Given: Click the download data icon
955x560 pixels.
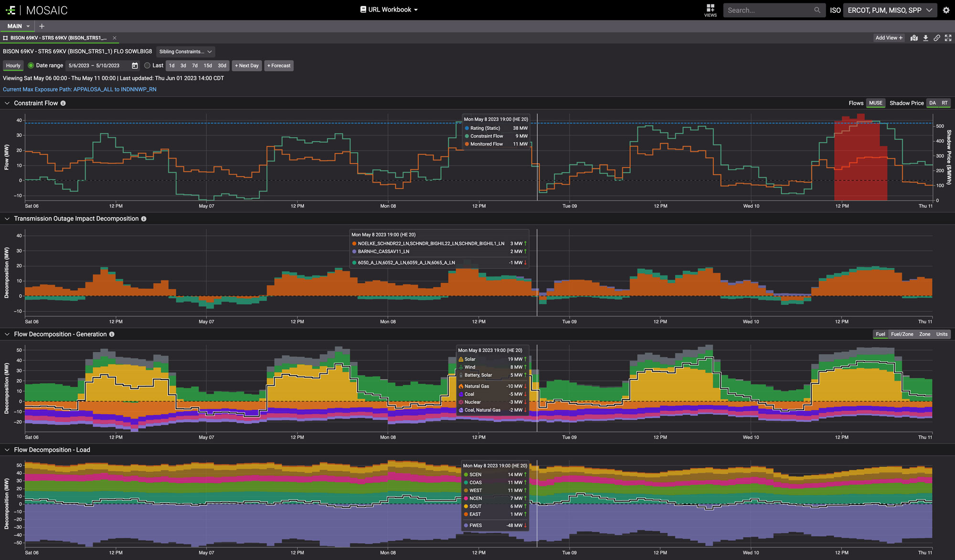Looking at the screenshot, I should coord(925,38).
